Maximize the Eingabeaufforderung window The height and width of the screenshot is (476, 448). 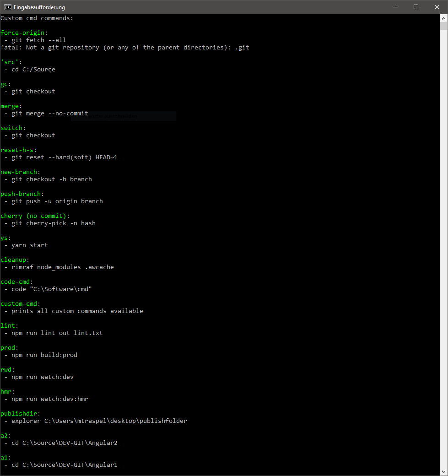[x=416, y=7]
